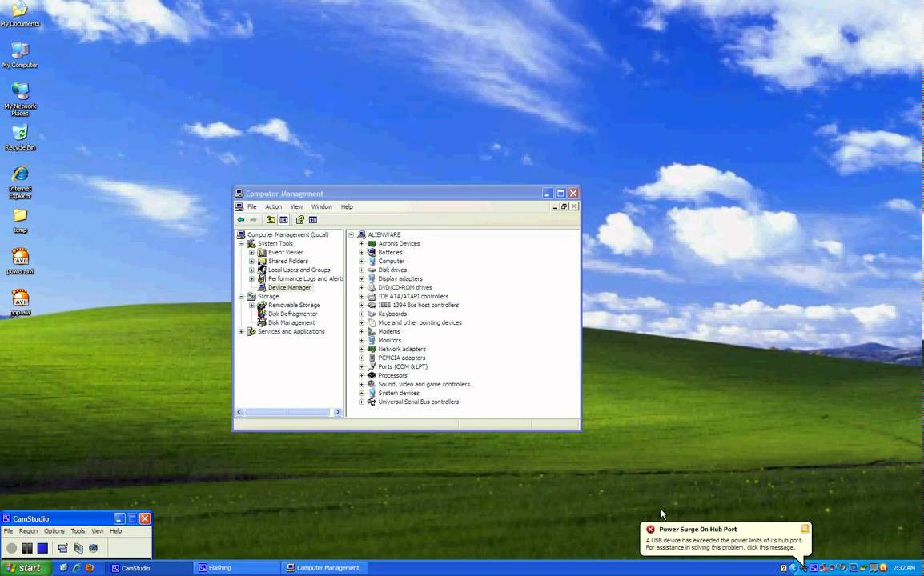
Task: Expand Services and Applications node
Action: coord(241,331)
